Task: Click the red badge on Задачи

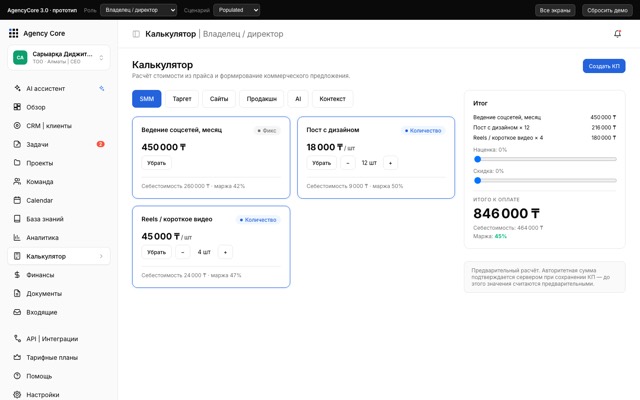Action: point(100,144)
